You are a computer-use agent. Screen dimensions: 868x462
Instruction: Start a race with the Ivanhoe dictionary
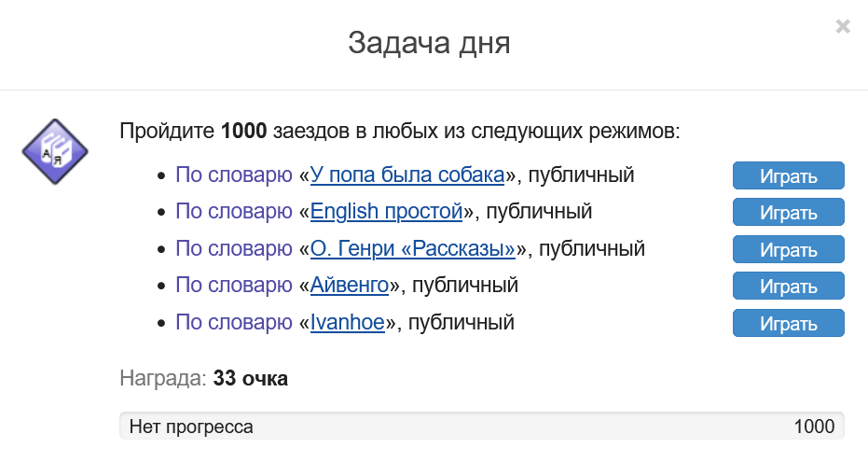788,324
